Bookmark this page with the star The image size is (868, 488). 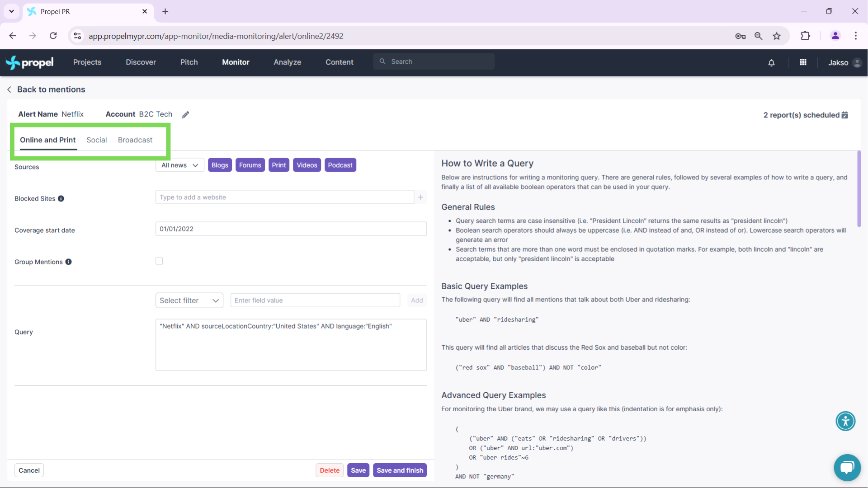(777, 36)
